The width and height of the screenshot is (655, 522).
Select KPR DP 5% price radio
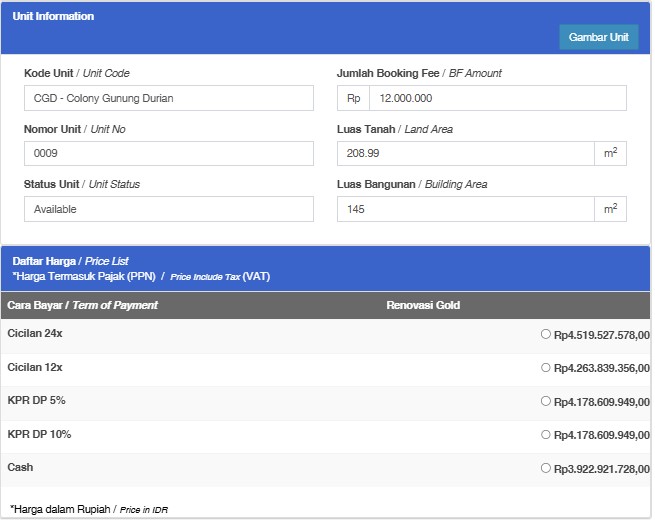pyautogui.click(x=546, y=401)
